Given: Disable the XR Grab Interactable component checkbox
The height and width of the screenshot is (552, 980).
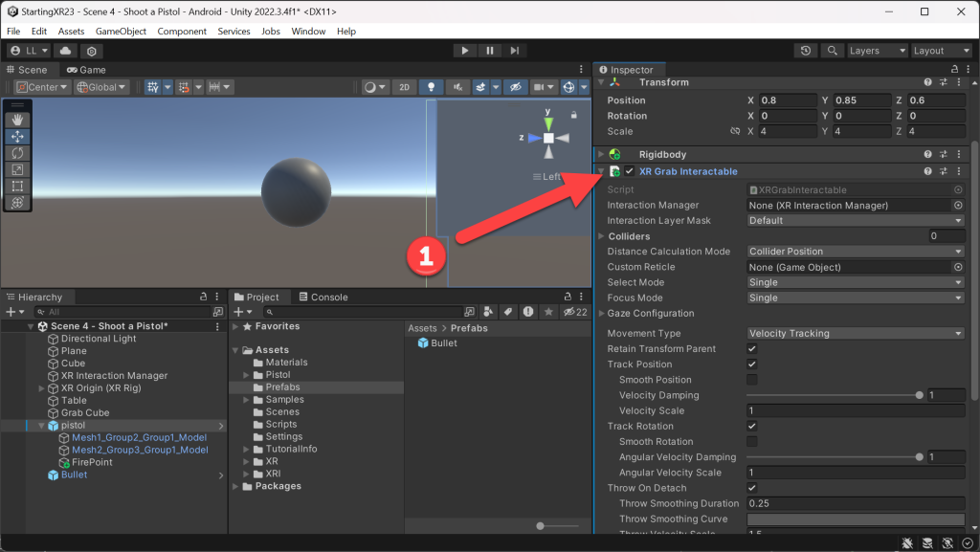Looking at the screenshot, I should [x=630, y=171].
